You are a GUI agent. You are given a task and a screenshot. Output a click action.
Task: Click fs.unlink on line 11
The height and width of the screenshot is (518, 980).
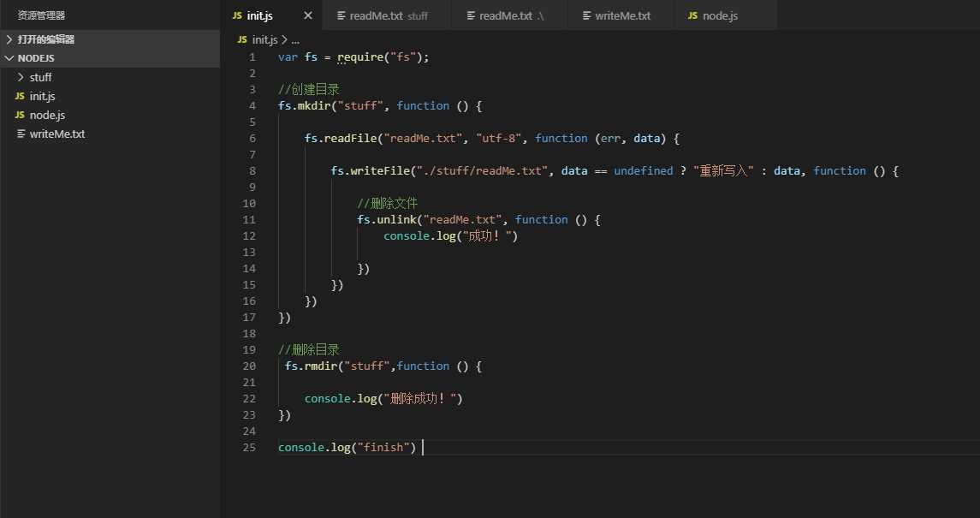[x=386, y=219]
